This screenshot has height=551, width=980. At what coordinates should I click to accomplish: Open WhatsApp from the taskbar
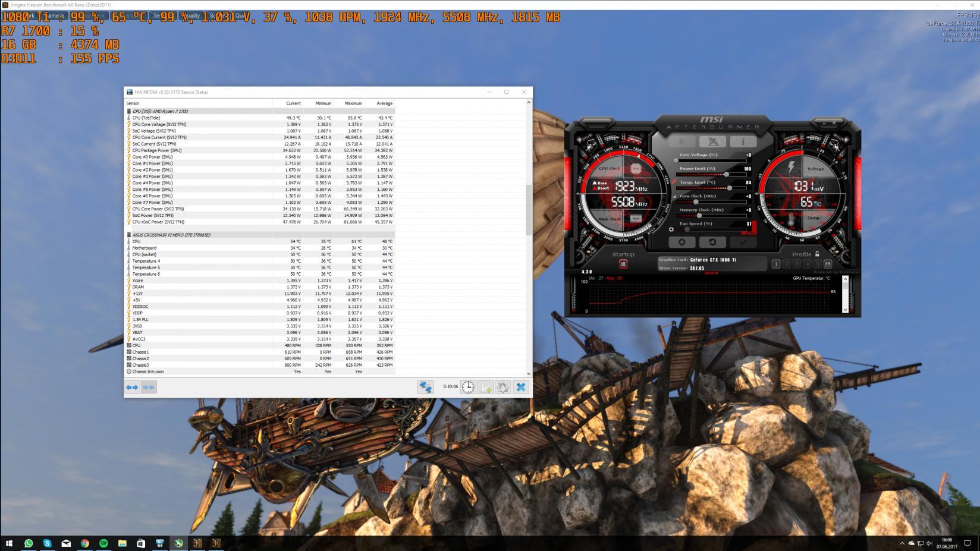(x=29, y=543)
